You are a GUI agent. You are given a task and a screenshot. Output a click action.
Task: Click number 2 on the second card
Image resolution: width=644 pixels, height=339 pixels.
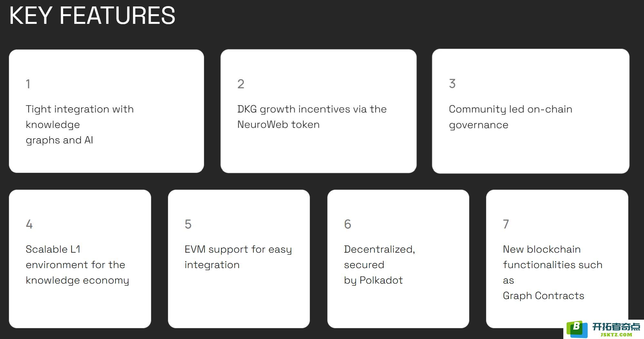click(241, 84)
